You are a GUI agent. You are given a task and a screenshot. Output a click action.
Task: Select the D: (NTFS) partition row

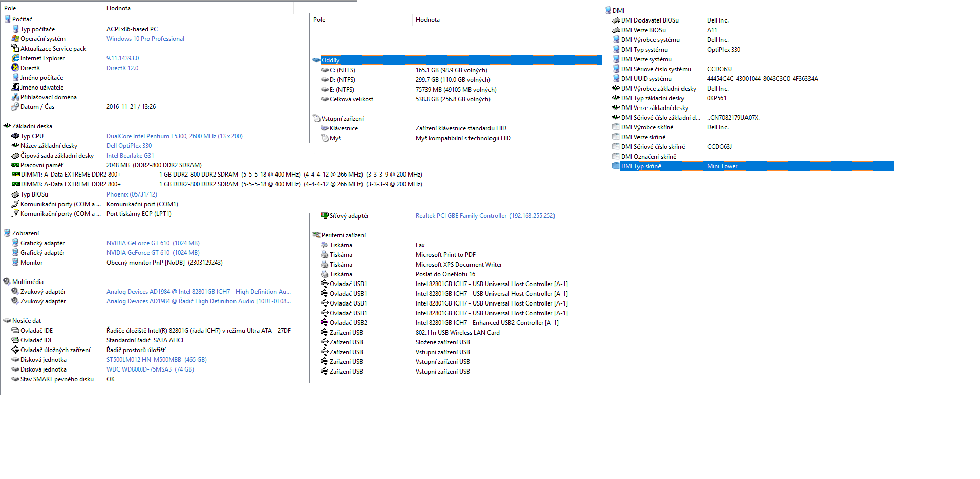click(343, 80)
